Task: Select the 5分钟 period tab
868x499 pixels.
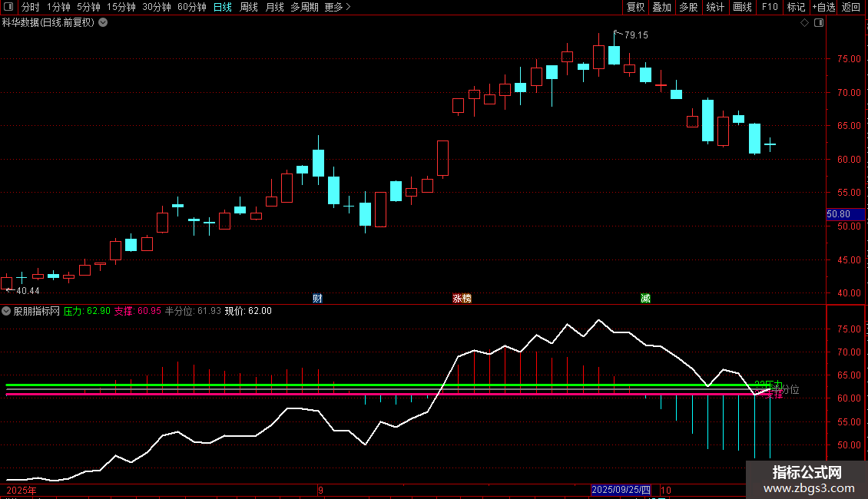Action: tap(88, 7)
